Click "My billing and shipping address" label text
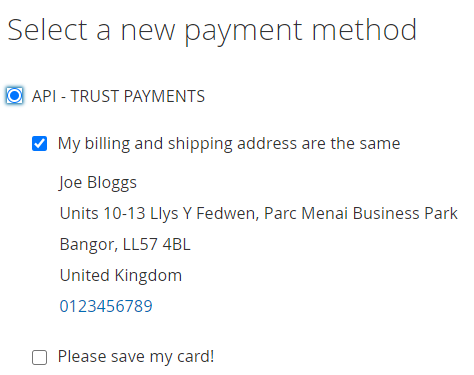 pyautogui.click(x=178, y=144)
